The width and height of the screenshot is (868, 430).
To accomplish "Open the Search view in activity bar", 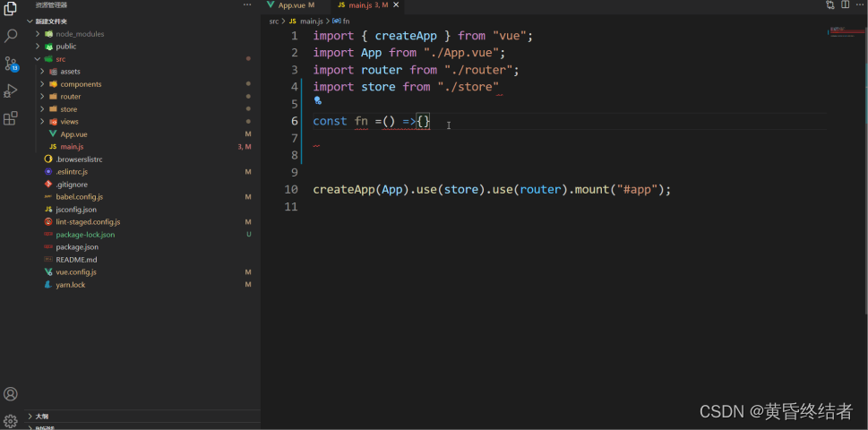I will [x=11, y=36].
